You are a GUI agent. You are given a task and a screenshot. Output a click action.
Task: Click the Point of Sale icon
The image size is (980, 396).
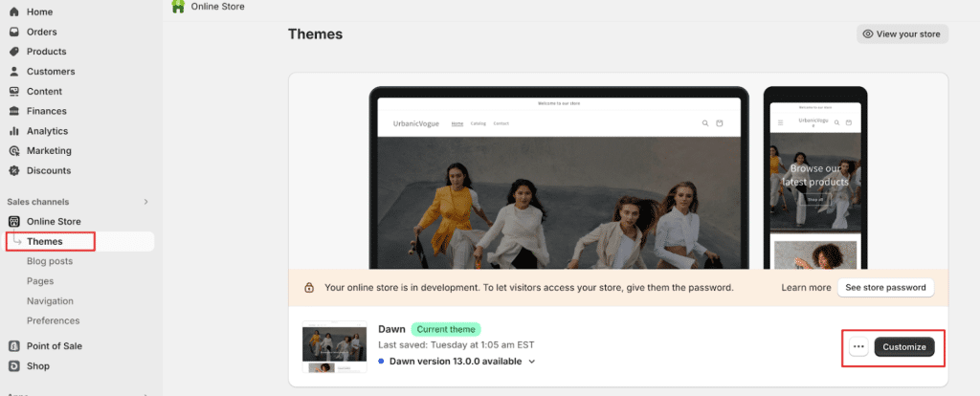[14, 346]
